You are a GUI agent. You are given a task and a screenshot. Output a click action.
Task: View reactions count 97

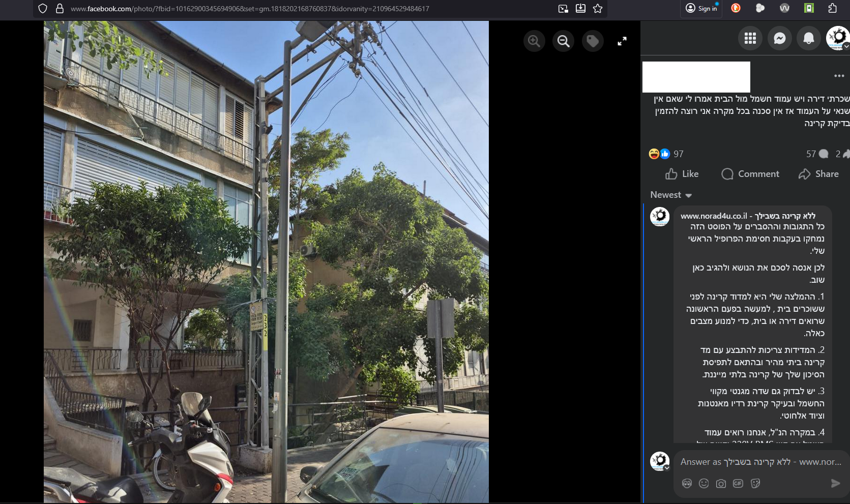[678, 154]
